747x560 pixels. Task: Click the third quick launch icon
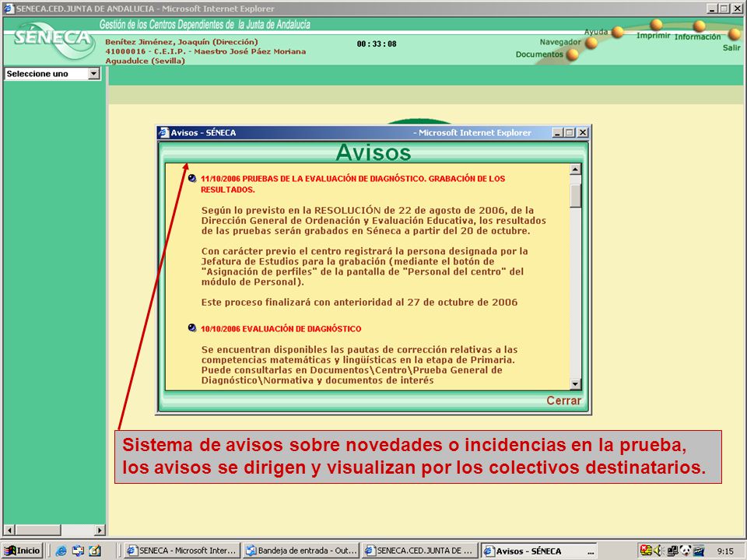[x=94, y=551]
